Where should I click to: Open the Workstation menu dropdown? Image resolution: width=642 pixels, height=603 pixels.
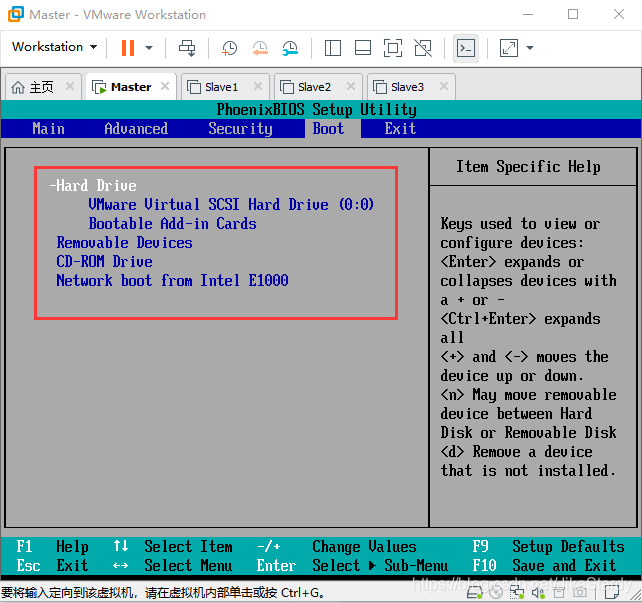[x=54, y=47]
